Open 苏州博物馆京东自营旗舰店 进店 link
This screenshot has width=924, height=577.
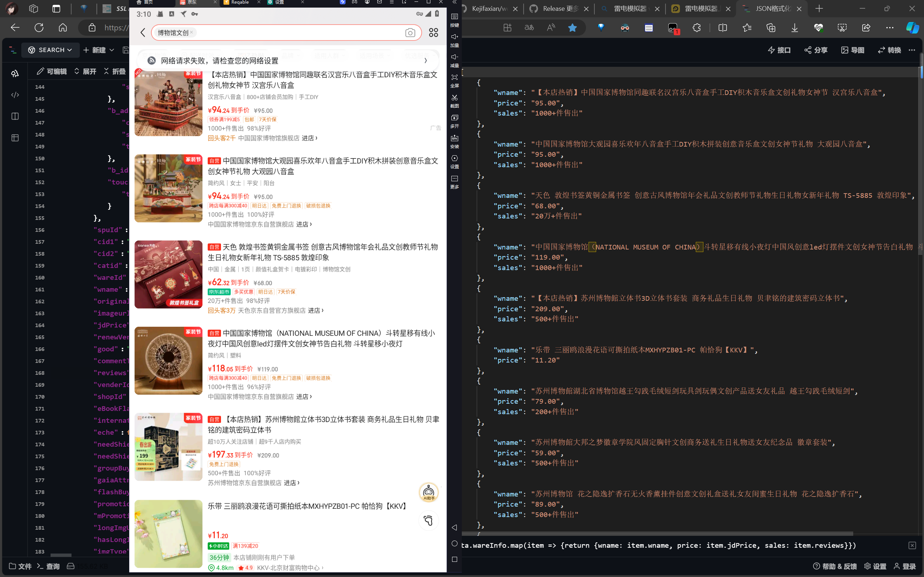[291, 483]
